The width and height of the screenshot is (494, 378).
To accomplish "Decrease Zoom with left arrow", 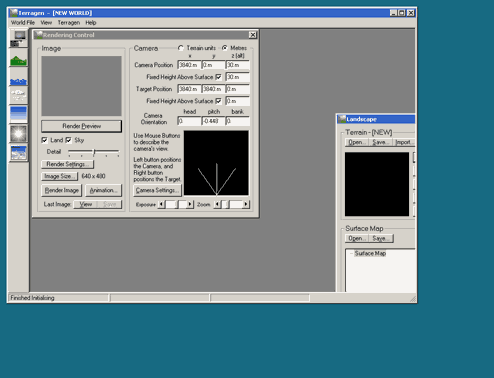I will [217, 204].
